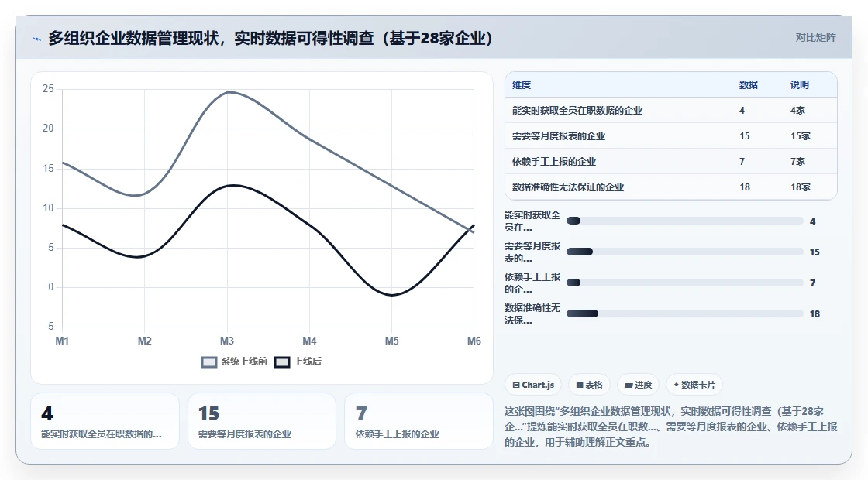The height and width of the screenshot is (480, 868).
Task: Toggle the 系统上线前 legend swatch
Action: [208, 362]
